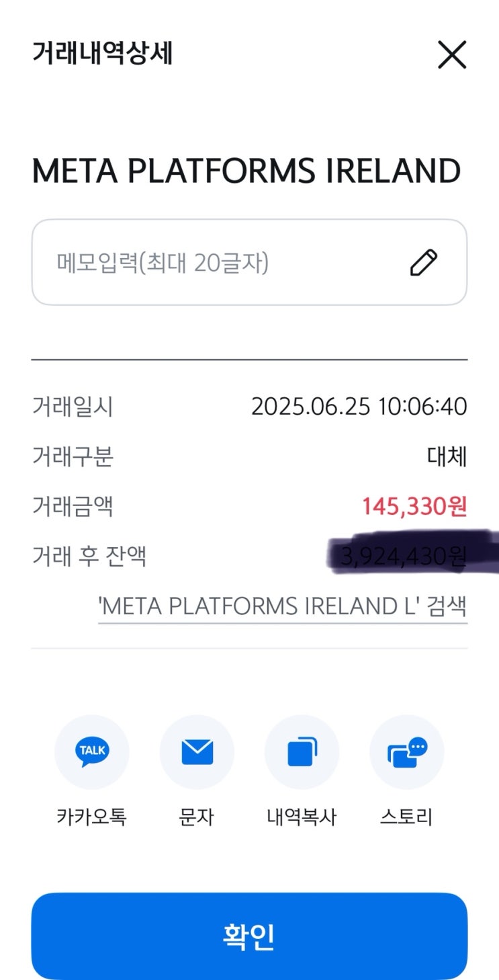Tap the 내역복사 label text
The image size is (499, 980).
coord(302,817)
